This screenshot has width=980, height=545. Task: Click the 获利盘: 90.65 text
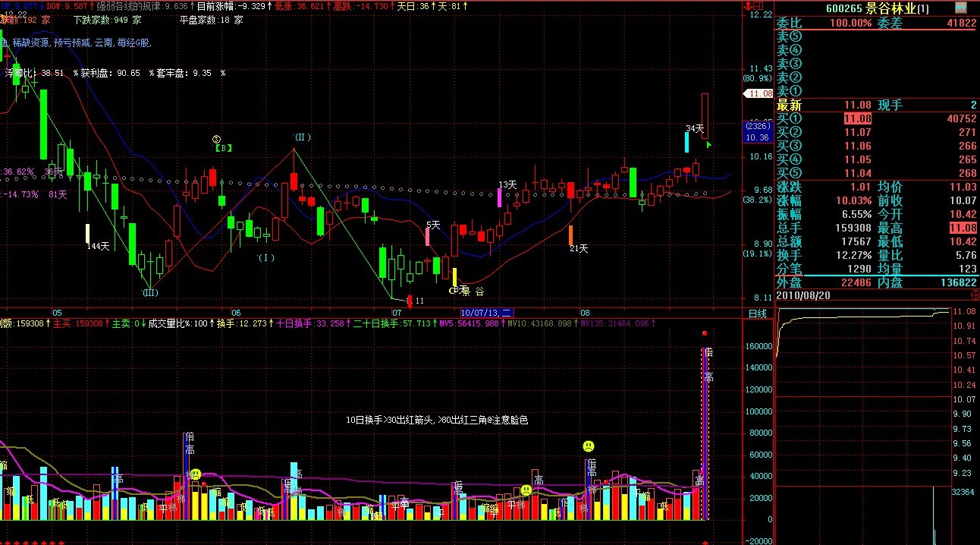pos(111,73)
